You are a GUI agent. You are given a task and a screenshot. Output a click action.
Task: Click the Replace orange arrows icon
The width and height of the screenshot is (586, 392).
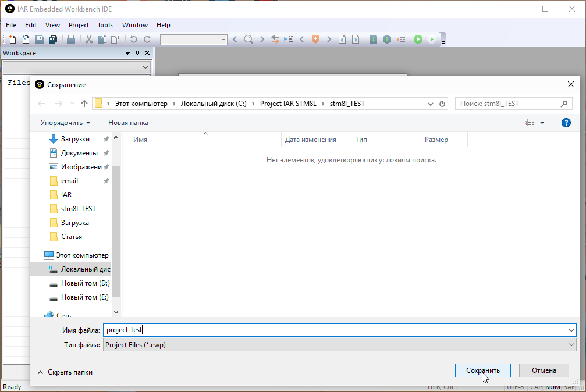click(x=275, y=39)
